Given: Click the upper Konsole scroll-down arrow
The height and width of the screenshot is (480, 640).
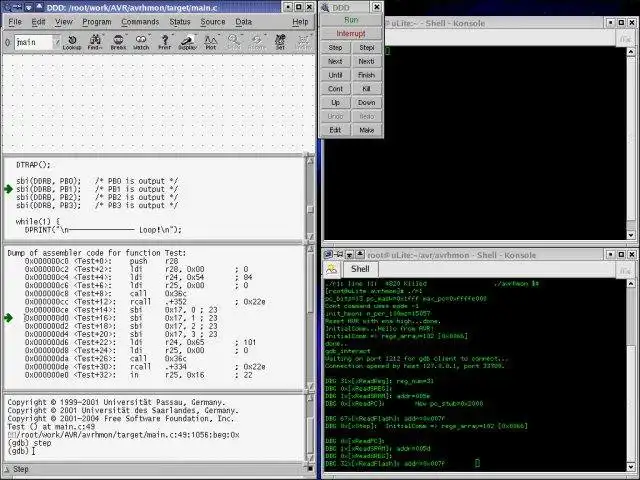Looking at the screenshot, I should (631, 236).
